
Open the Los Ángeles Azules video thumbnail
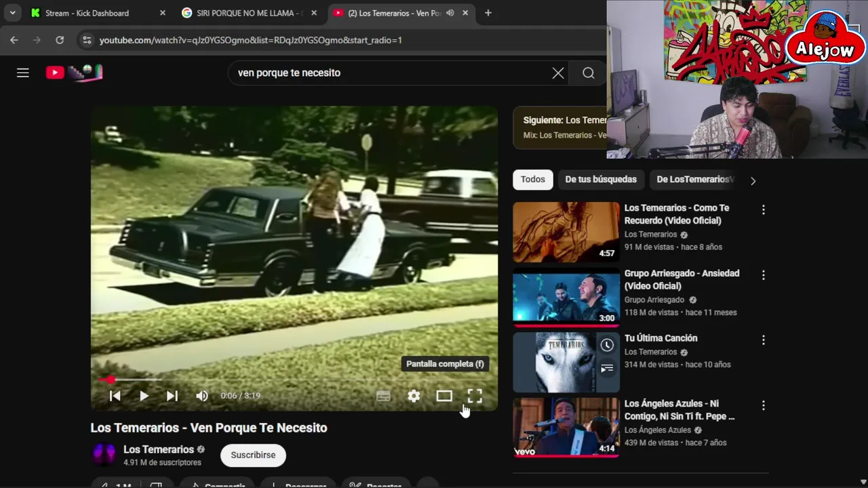pyautogui.click(x=566, y=428)
